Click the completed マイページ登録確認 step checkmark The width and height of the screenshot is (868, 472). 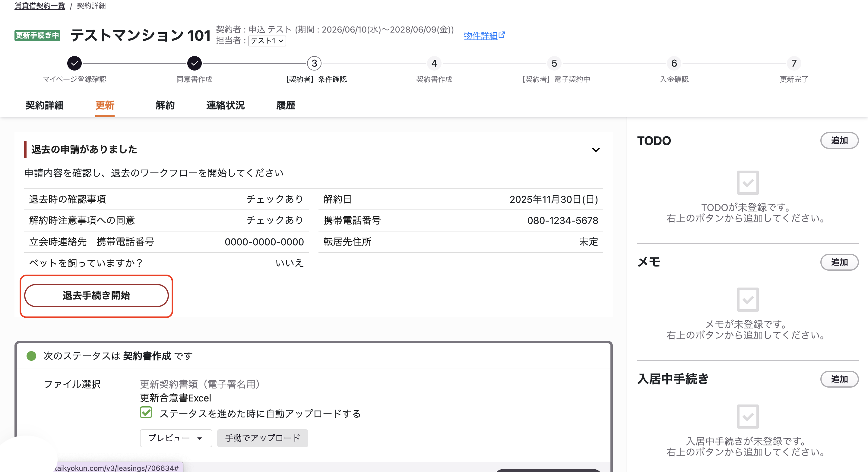(74, 63)
